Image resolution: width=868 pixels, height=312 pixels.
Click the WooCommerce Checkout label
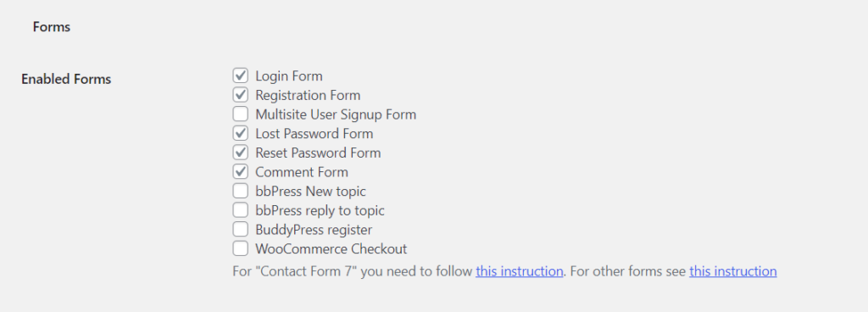[x=331, y=249]
